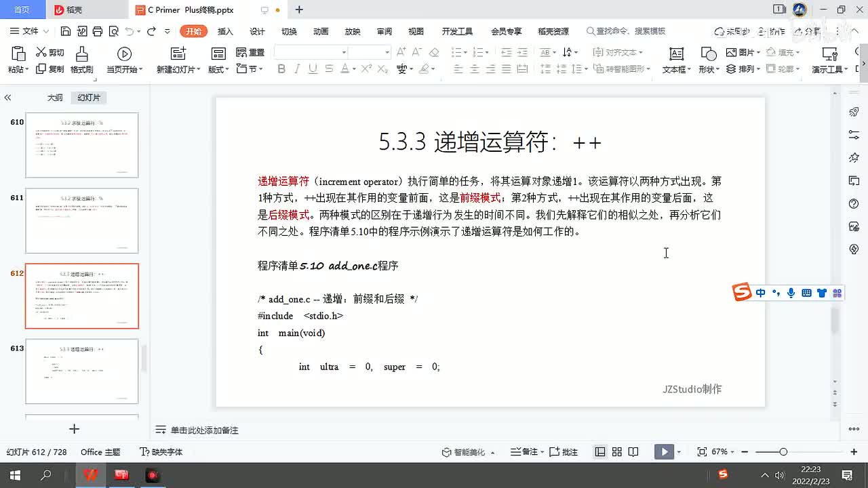Screen dimensions: 868x488
Task: Toggle Italic formatting
Action: pyautogui.click(x=297, y=69)
